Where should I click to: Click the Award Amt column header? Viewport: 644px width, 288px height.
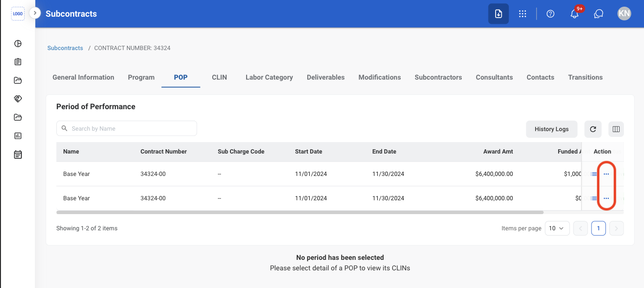tap(498, 152)
